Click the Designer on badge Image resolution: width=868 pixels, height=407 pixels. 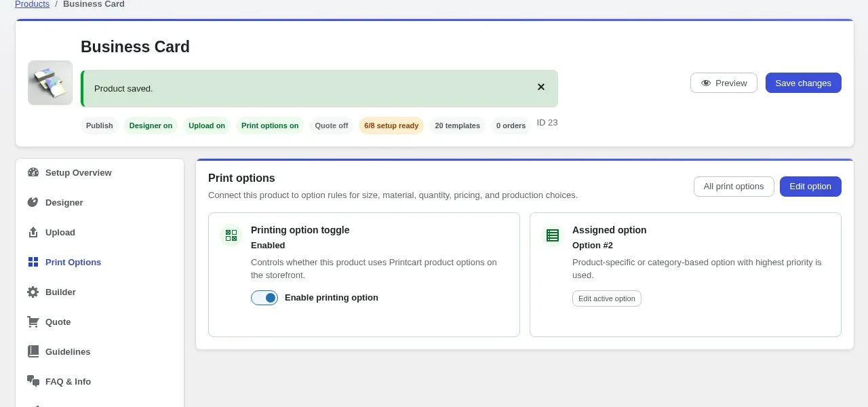(151, 125)
